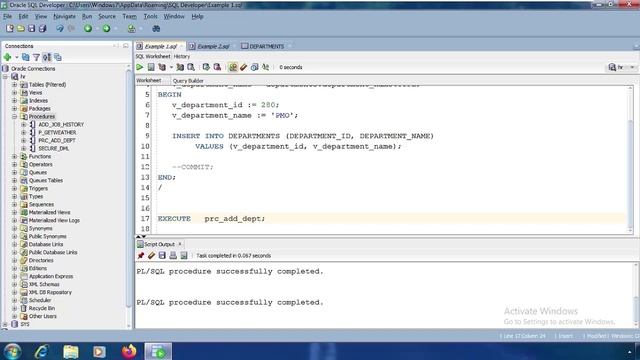Viewport: 640px width, 360px height.
Task: Click the New file icon in main toolbar
Action: (10, 29)
